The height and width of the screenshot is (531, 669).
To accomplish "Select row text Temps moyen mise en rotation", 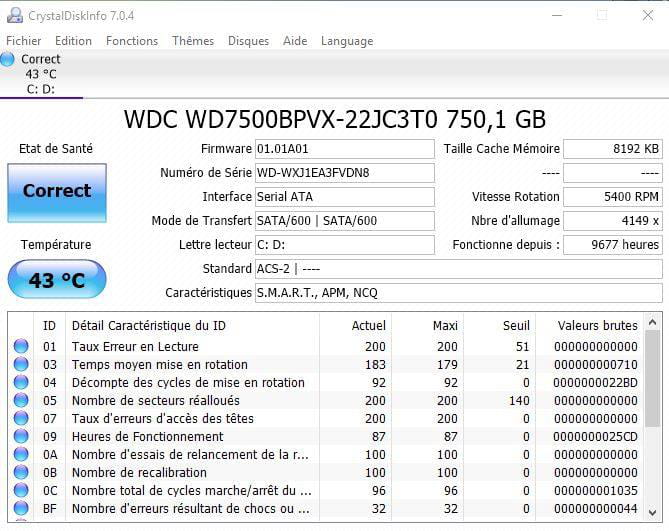I will tap(160, 365).
